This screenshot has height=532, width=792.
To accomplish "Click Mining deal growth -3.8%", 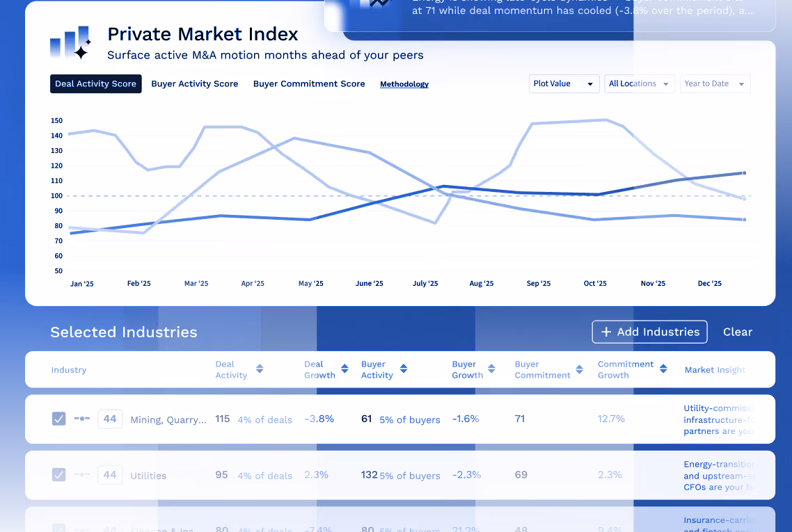I will [319, 419].
